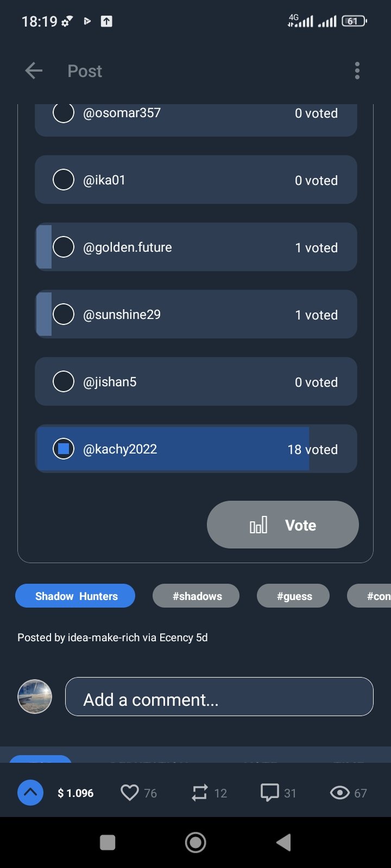Tap the upvote arrow icon
391x868 pixels.
tap(30, 793)
